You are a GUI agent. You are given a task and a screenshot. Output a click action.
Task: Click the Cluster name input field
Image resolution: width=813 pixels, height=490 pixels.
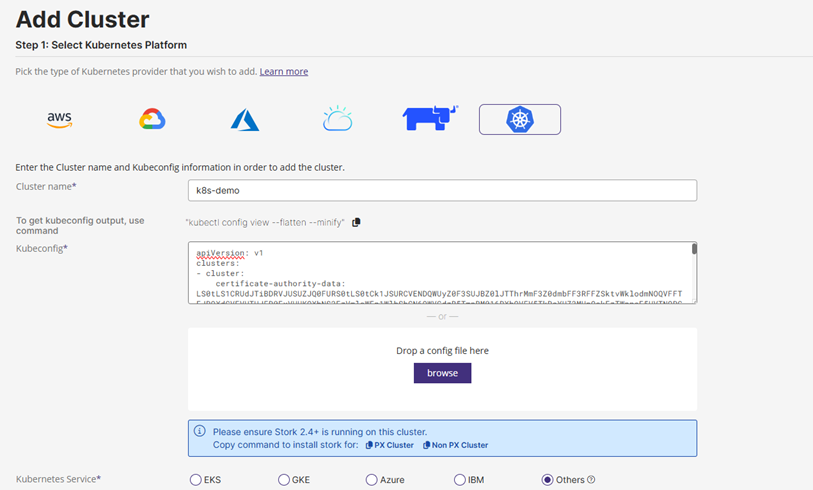tap(442, 190)
